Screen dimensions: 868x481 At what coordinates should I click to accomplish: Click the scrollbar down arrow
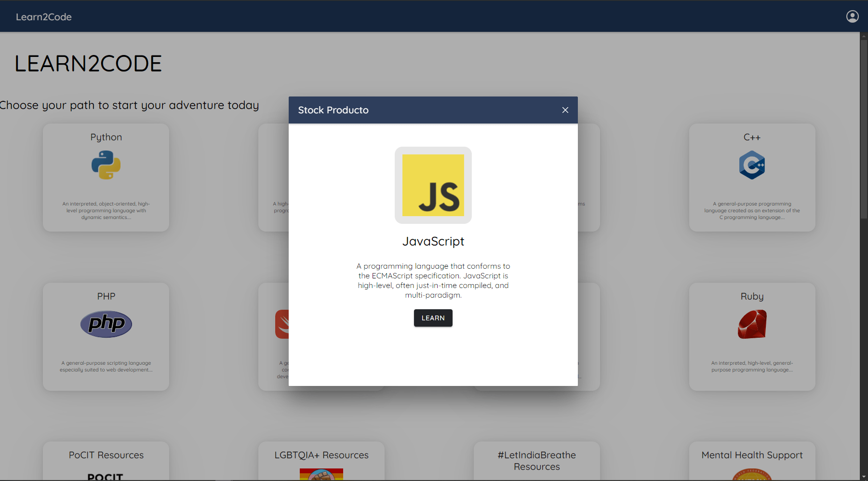click(x=864, y=477)
